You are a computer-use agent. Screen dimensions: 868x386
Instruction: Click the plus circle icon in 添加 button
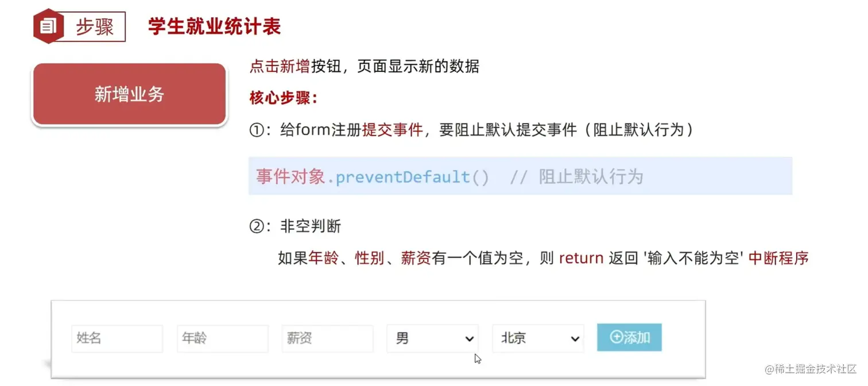coord(616,338)
